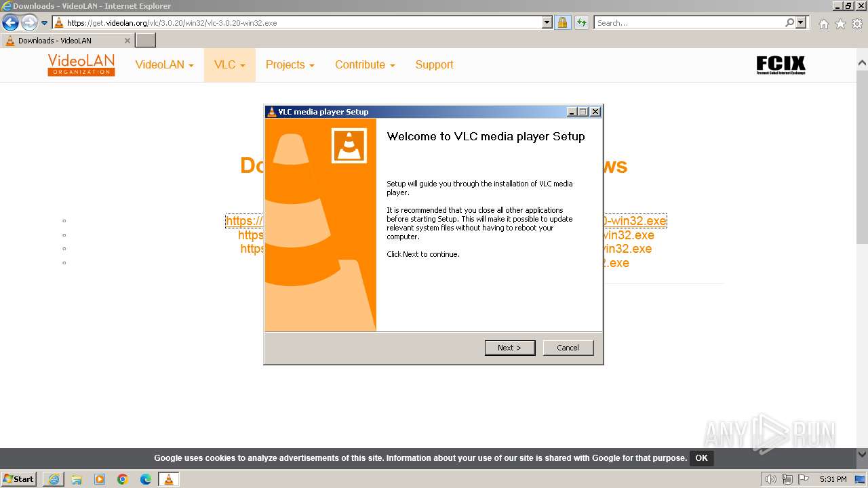Switch to VLC Setup taskbar item
The width and height of the screenshot is (868, 488).
pyautogui.click(x=169, y=479)
